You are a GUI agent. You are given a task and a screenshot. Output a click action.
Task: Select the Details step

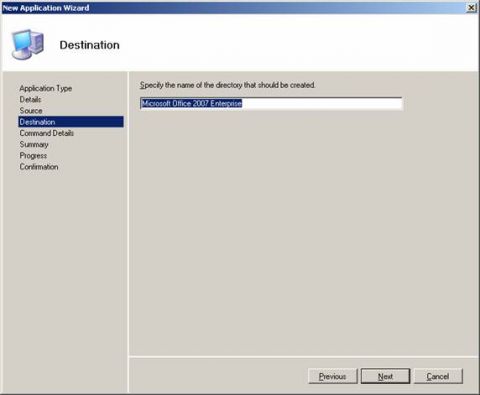tap(30, 99)
